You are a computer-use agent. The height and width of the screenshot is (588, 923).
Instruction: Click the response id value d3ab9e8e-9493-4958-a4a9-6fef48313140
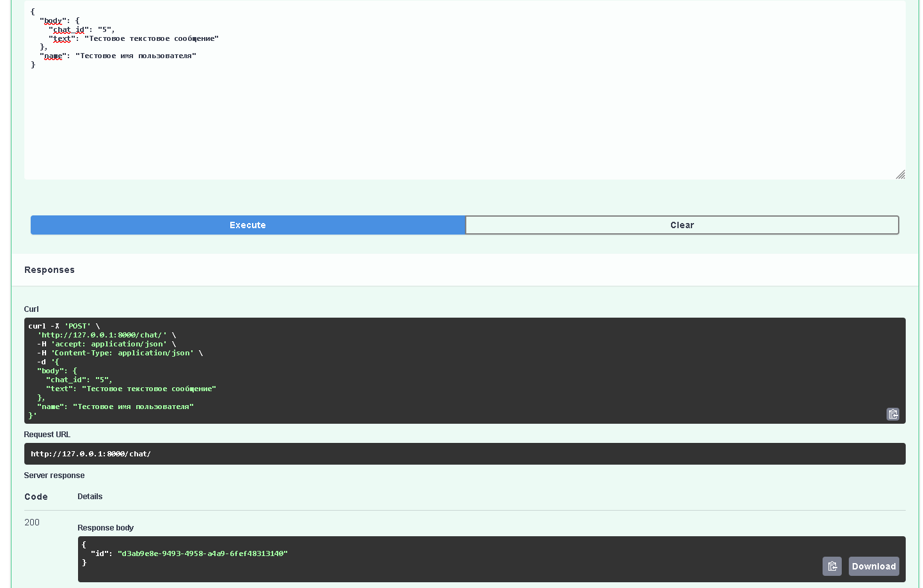click(203, 553)
